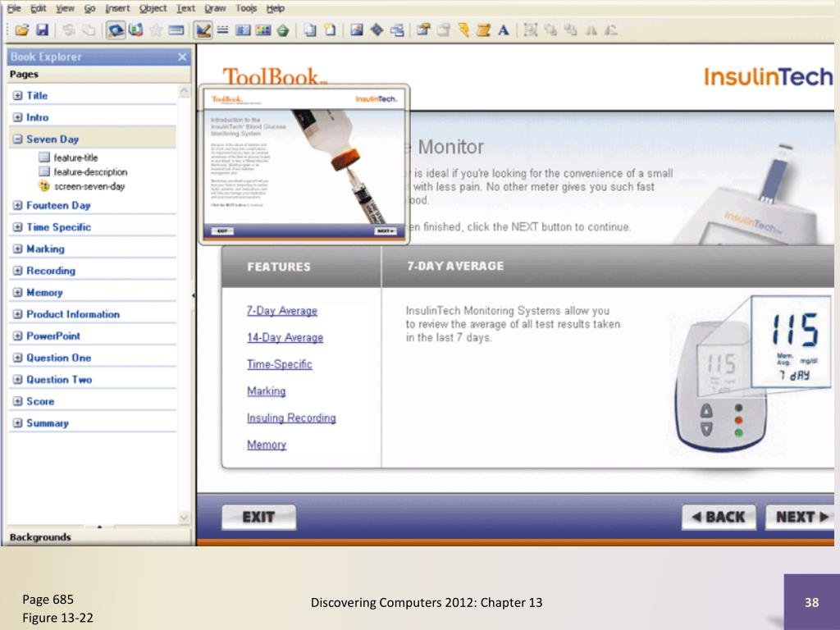Click the NEXT navigation button
840x630 pixels.
[801, 517]
